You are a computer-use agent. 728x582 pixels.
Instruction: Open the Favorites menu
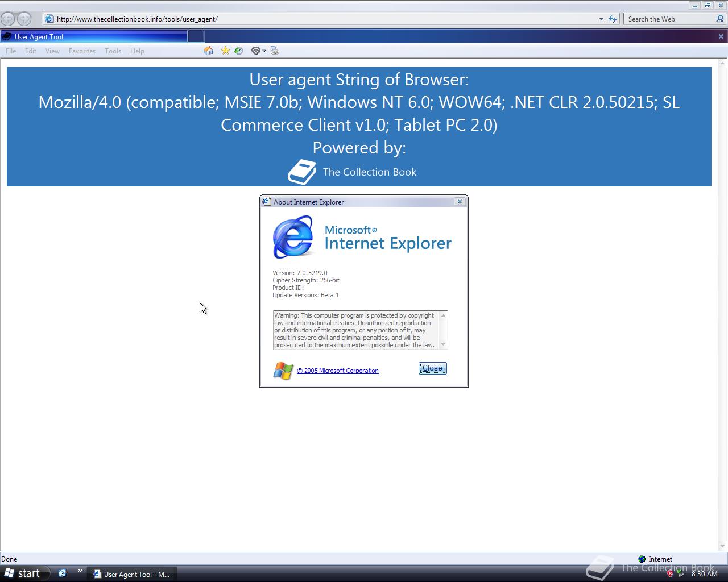[x=82, y=51]
